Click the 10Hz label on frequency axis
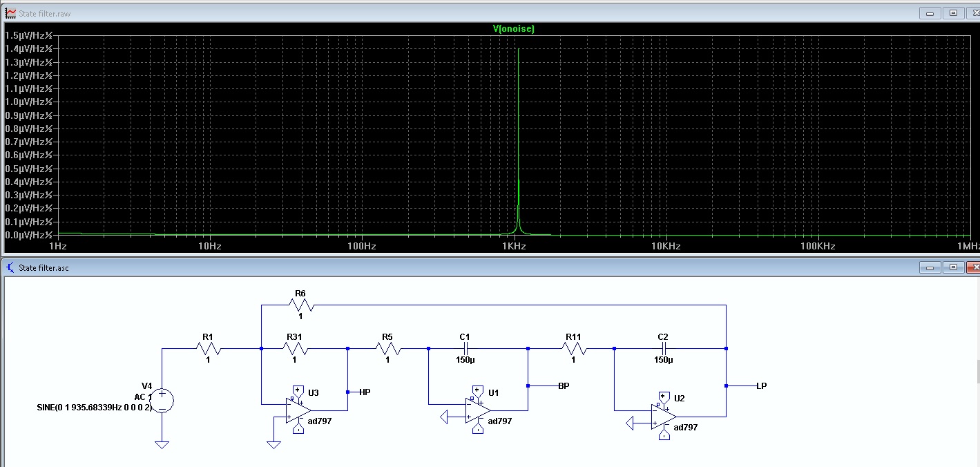This screenshot has height=467, width=980. (209, 246)
